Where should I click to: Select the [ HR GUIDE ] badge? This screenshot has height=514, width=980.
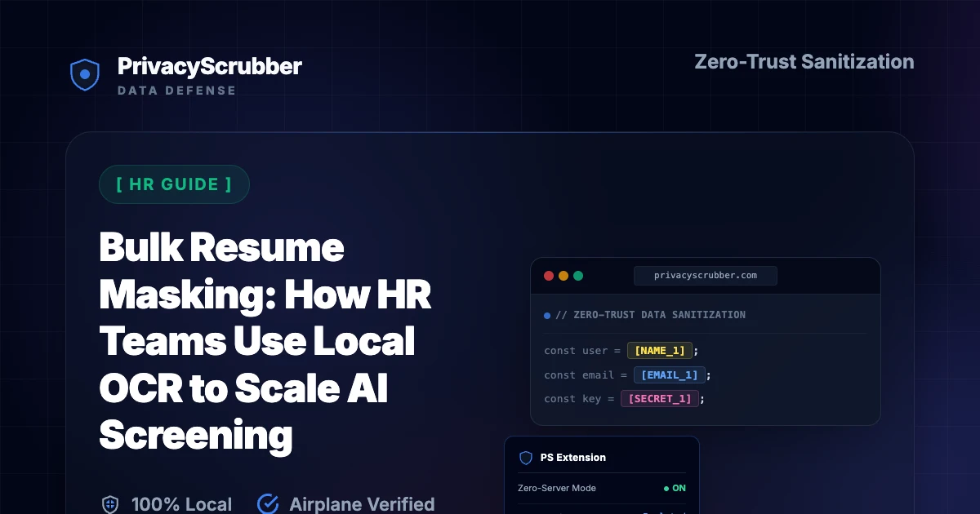pyautogui.click(x=174, y=184)
